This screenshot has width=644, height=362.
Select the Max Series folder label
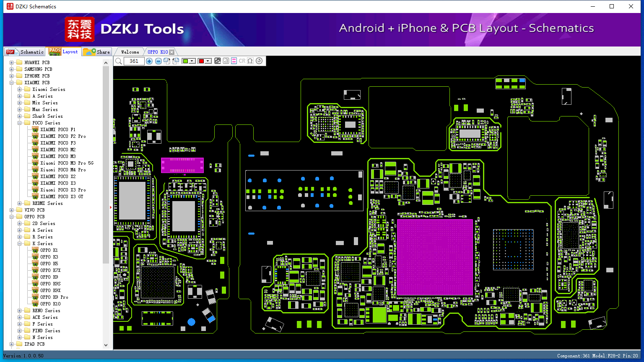[x=45, y=109]
